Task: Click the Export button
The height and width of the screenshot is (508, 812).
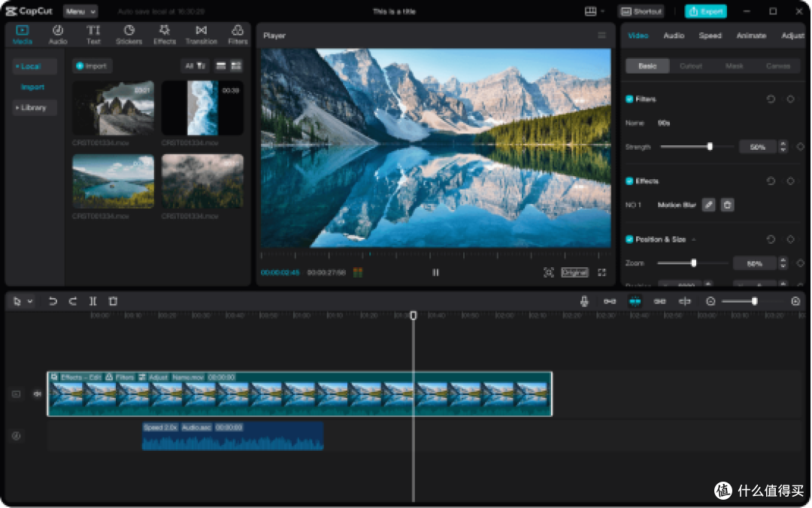Action: 705,11
